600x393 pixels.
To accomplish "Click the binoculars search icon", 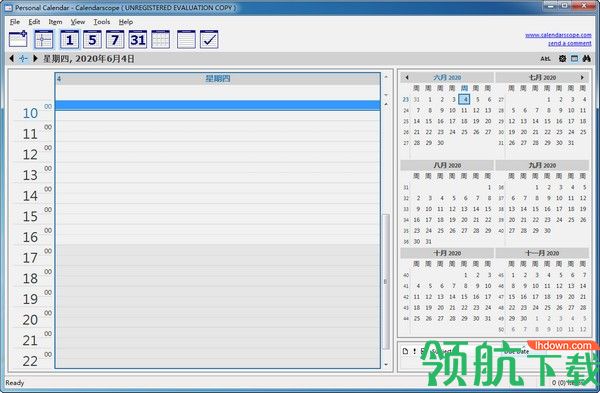I will click(x=586, y=59).
